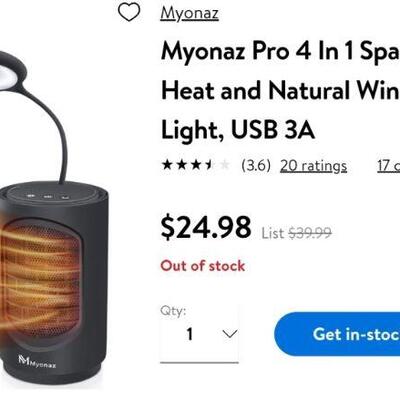Click the 3.6 rating score

point(256,166)
